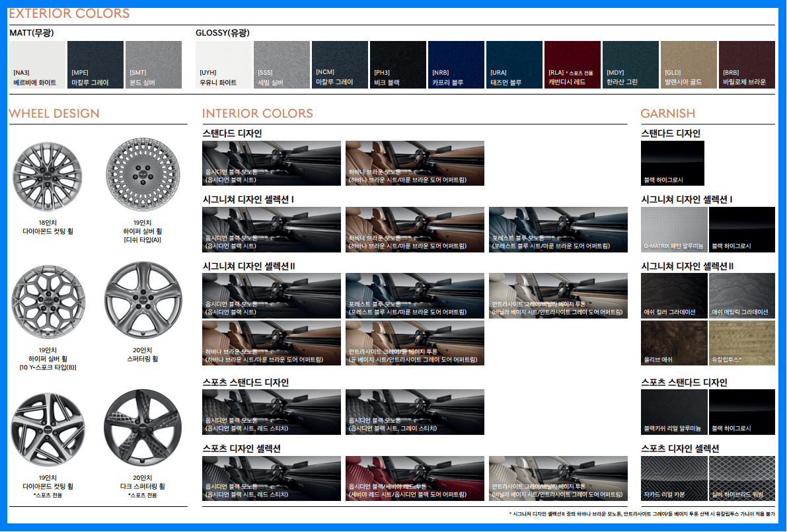Pick 애쉬 메탈릭 그라데이션 garnish
Image resolution: width=787 pixels, height=532 pixels.
click(x=742, y=295)
